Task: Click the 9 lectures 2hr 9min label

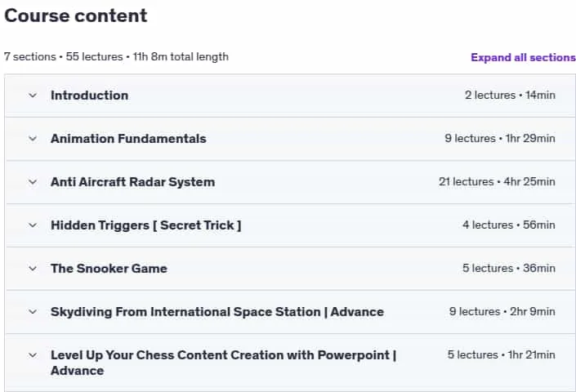Action: (x=502, y=312)
